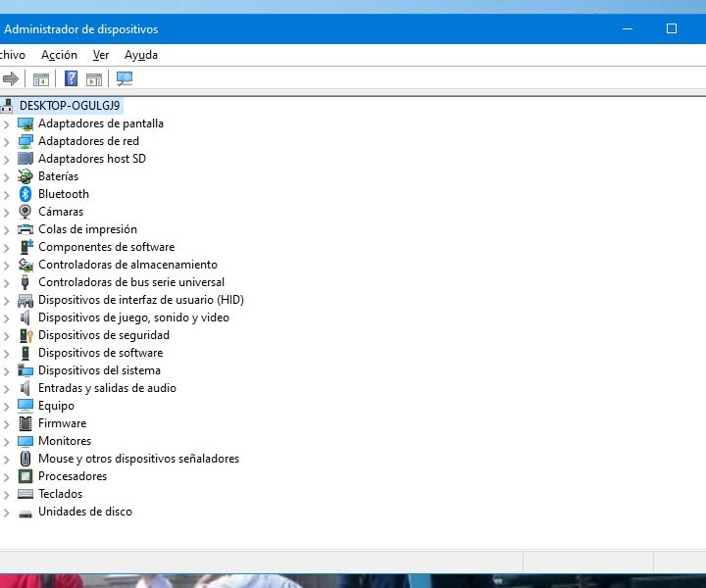Select the Adaptadores host SD label
This screenshot has width=706, height=588.
pos(92,159)
